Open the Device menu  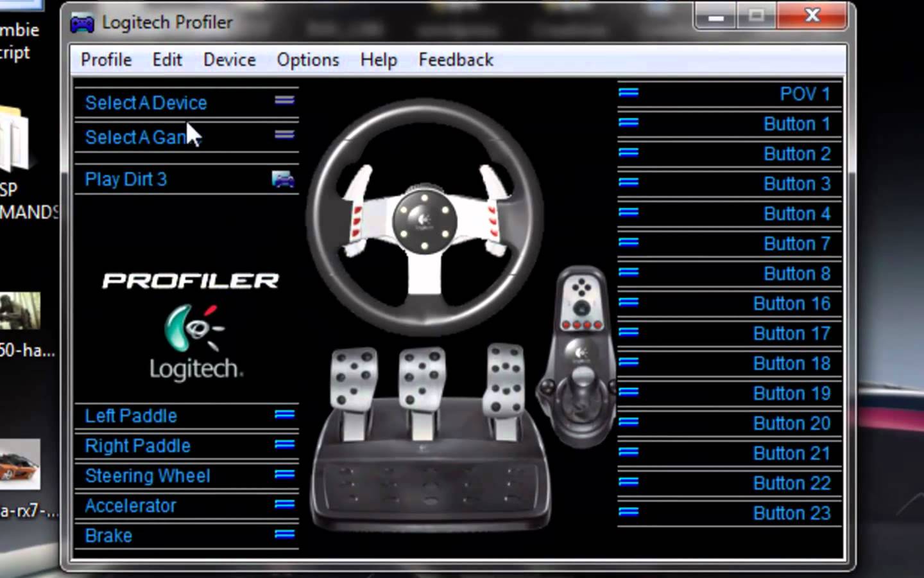coord(229,60)
